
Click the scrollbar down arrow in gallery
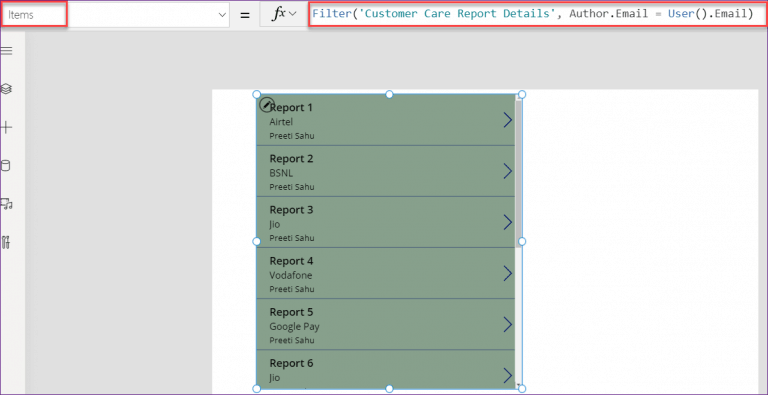(518, 386)
